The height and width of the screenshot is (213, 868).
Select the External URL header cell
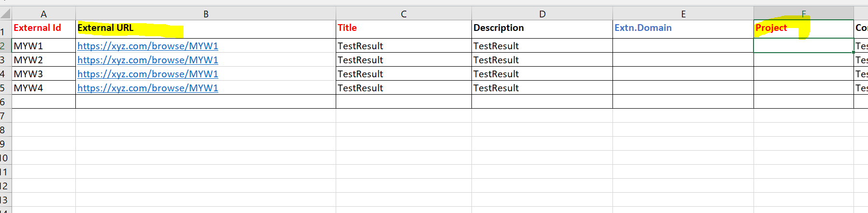tap(206, 29)
